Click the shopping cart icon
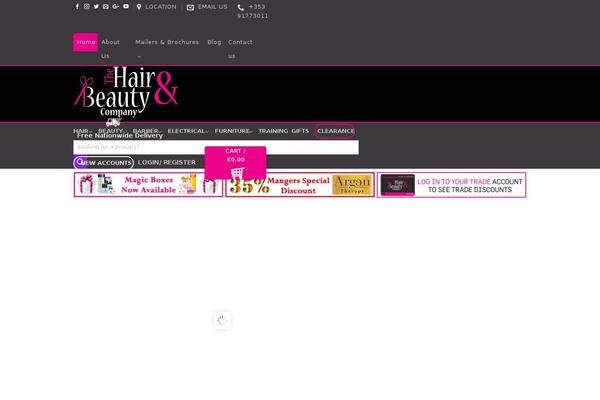 pos(237,173)
